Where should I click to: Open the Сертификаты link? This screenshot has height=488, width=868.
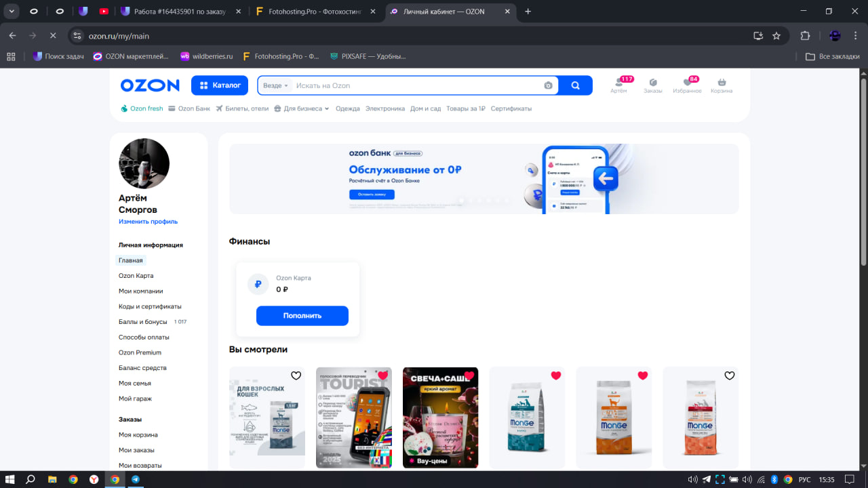point(511,108)
